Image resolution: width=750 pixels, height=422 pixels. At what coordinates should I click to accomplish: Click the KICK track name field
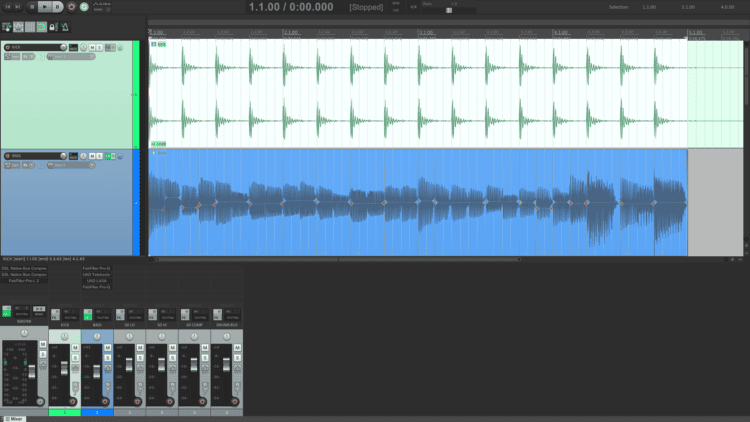36,47
